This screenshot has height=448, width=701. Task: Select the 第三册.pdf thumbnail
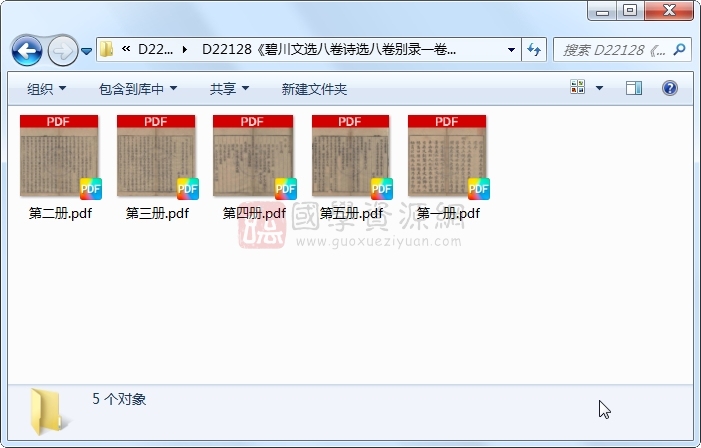(x=156, y=156)
